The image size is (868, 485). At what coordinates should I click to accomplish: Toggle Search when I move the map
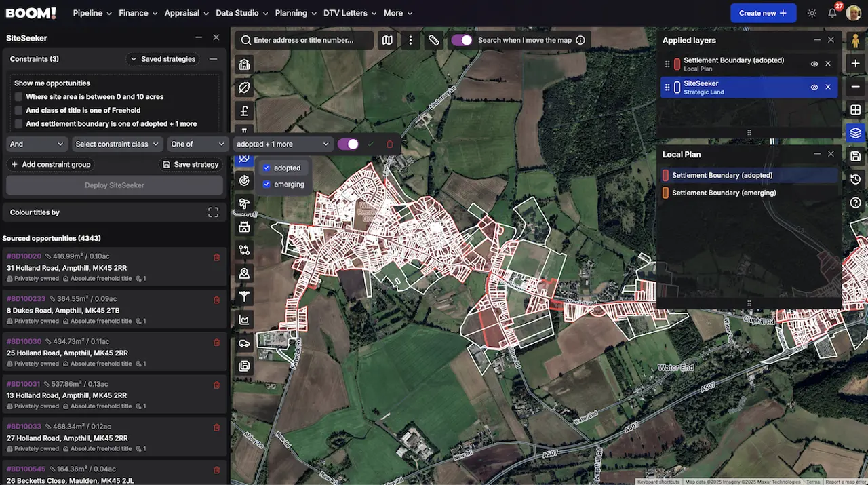point(462,40)
